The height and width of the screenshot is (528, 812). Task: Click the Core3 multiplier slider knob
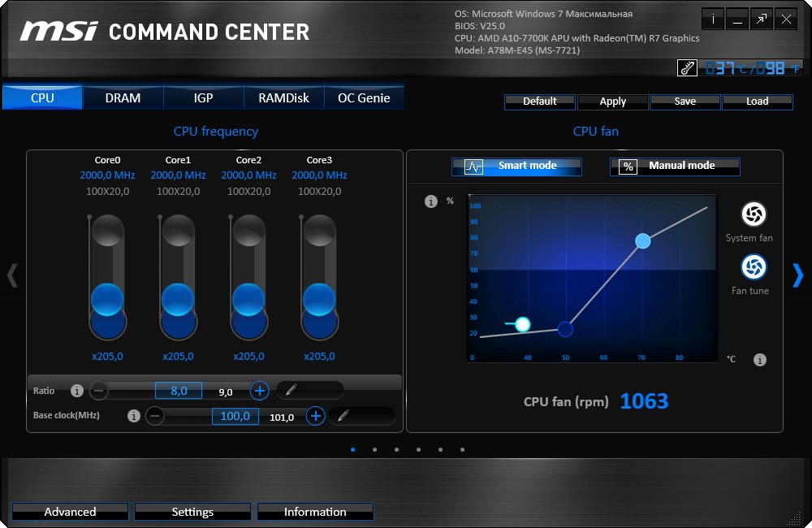pyautogui.click(x=319, y=300)
